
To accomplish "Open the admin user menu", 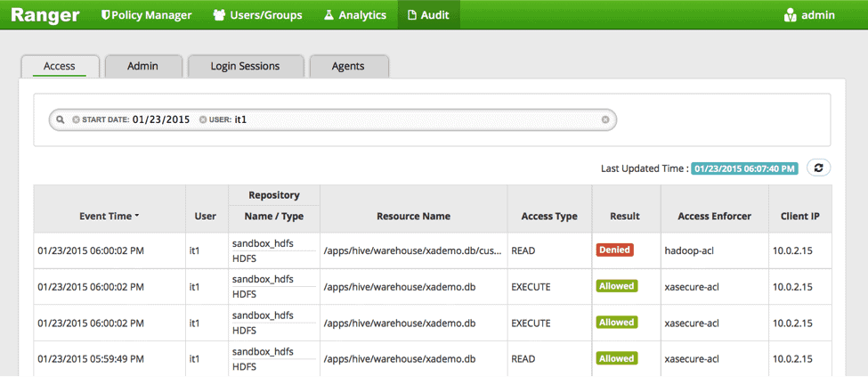I will [808, 15].
